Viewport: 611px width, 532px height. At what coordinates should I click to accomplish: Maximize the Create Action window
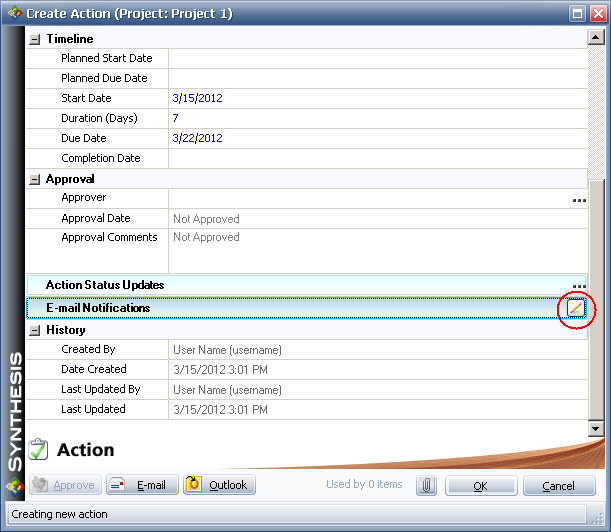coord(577,13)
